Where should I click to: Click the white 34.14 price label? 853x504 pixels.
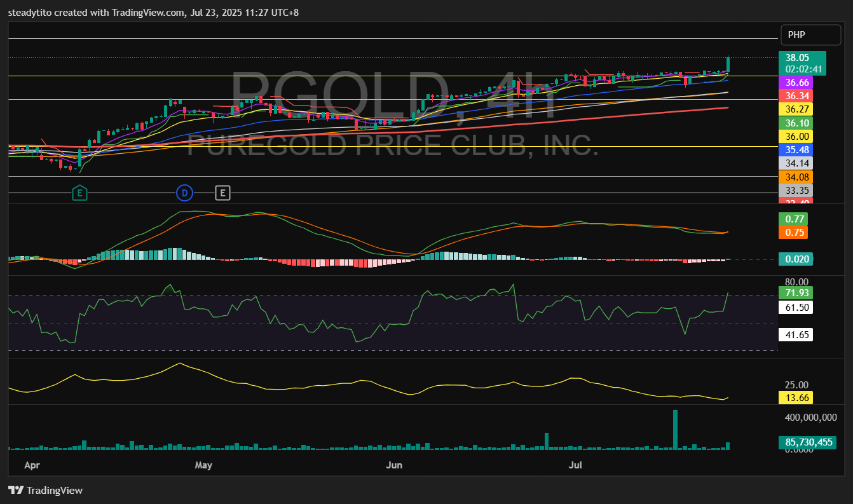coord(797,163)
